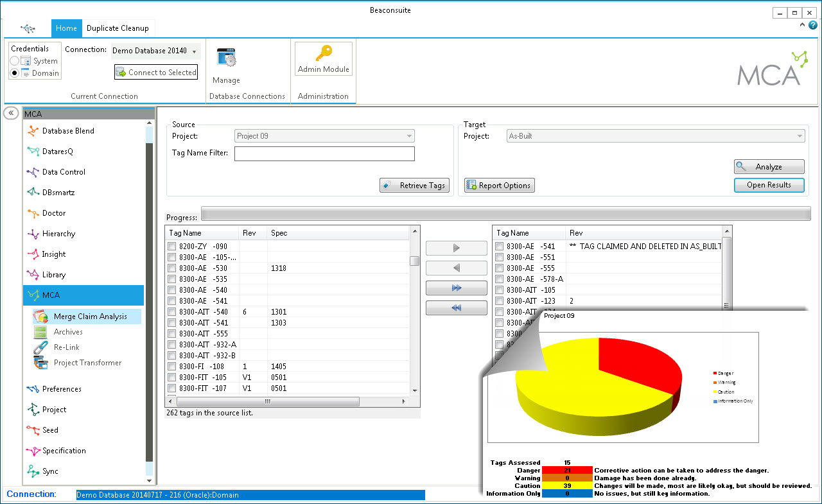Move selected tags to target list

coord(457,248)
